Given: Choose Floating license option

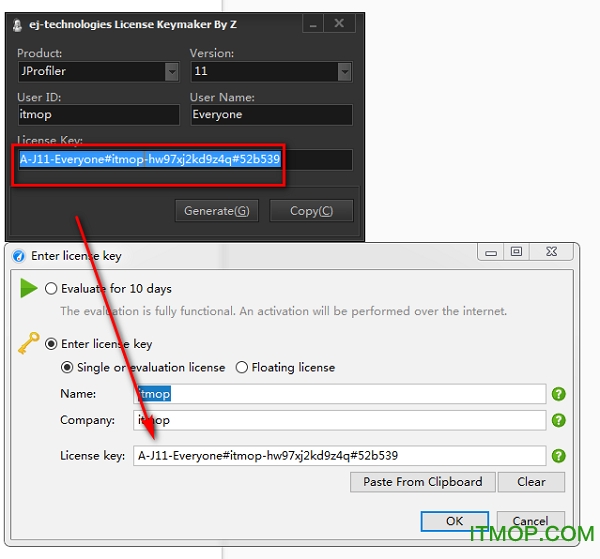Looking at the screenshot, I should [241, 367].
